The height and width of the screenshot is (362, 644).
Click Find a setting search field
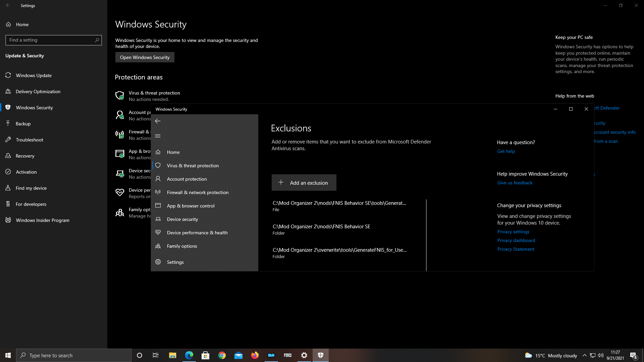(54, 40)
